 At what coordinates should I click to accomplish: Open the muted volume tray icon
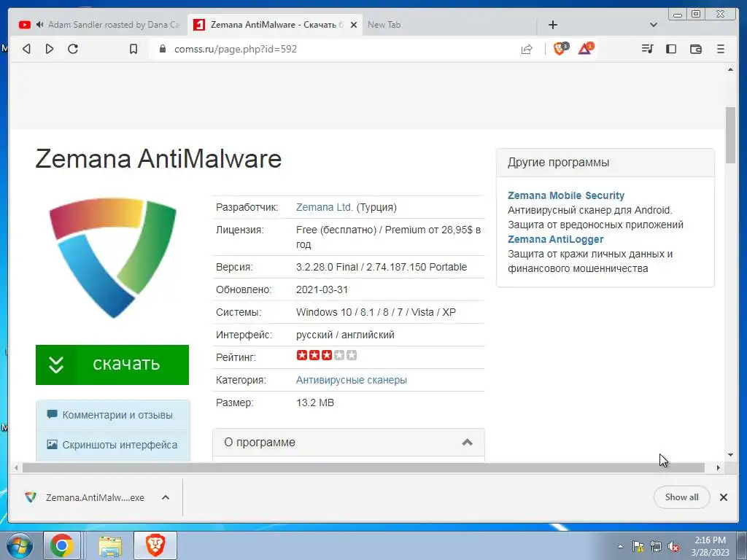click(673, 547)
